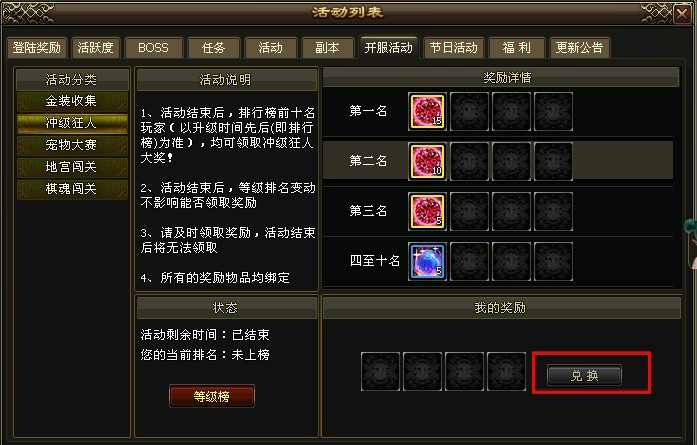
Task: Click the third place red gem reward icon
Action: click(x=427, y=212)
